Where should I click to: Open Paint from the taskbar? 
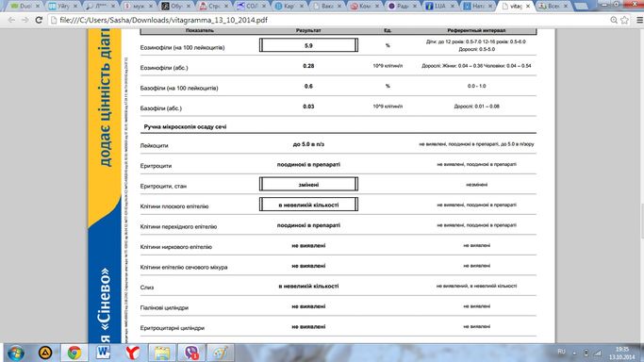point(221,353)
